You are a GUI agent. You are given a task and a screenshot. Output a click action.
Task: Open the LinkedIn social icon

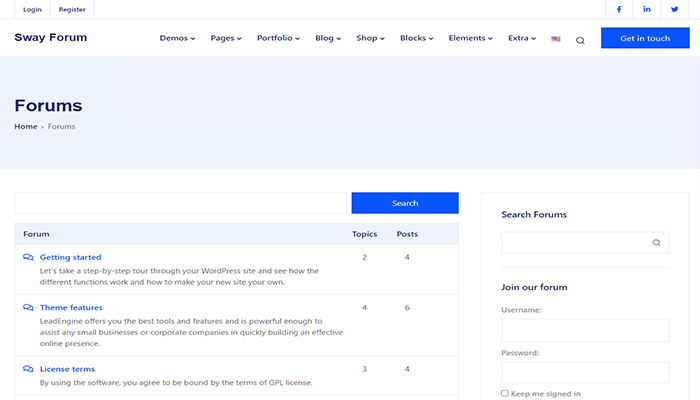coord(647,9)
